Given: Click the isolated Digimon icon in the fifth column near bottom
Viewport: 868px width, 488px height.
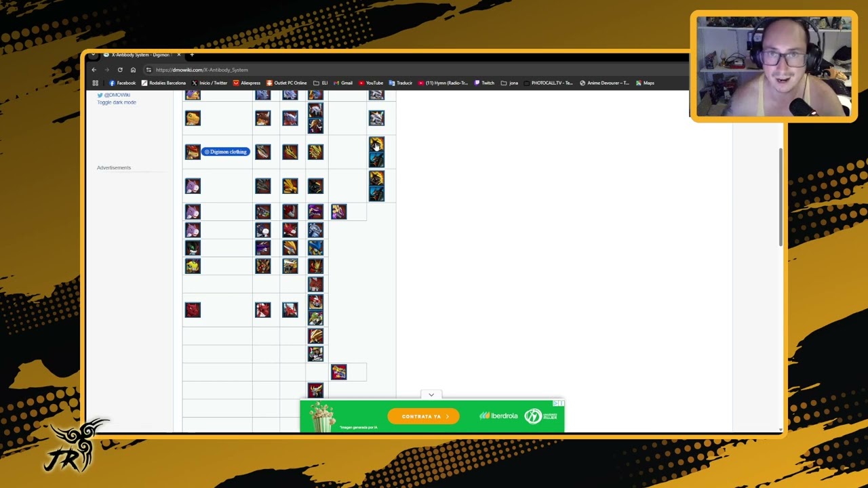Looking at the screenshot, I should (x=338, y=371).
